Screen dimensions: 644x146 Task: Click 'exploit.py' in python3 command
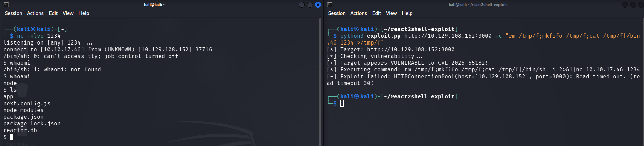(x=384, y=36)
